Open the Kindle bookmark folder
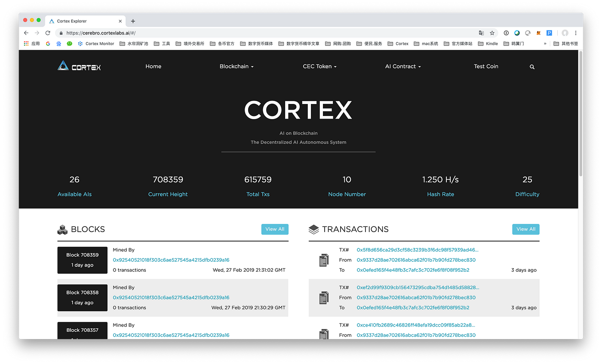This screenshot has width=602, height=364. pos(488,43)
